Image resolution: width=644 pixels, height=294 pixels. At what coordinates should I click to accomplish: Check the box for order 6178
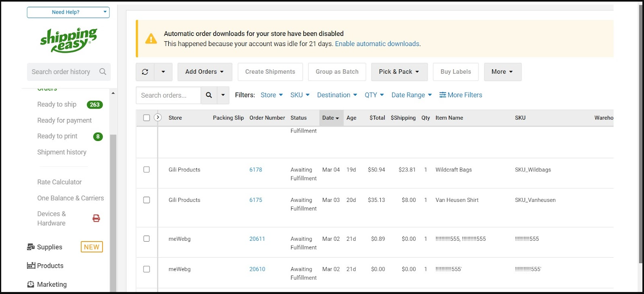[x=147, y=169]
